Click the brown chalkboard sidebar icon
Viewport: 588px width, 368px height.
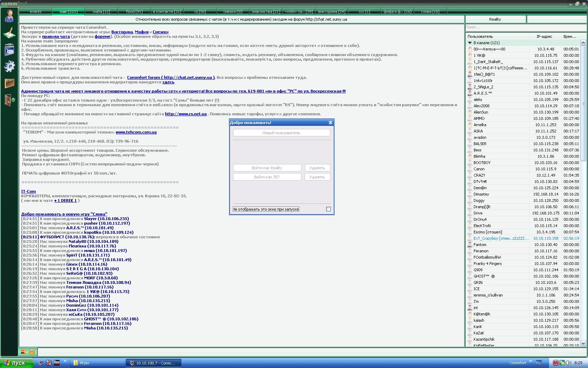pos(9,83)
